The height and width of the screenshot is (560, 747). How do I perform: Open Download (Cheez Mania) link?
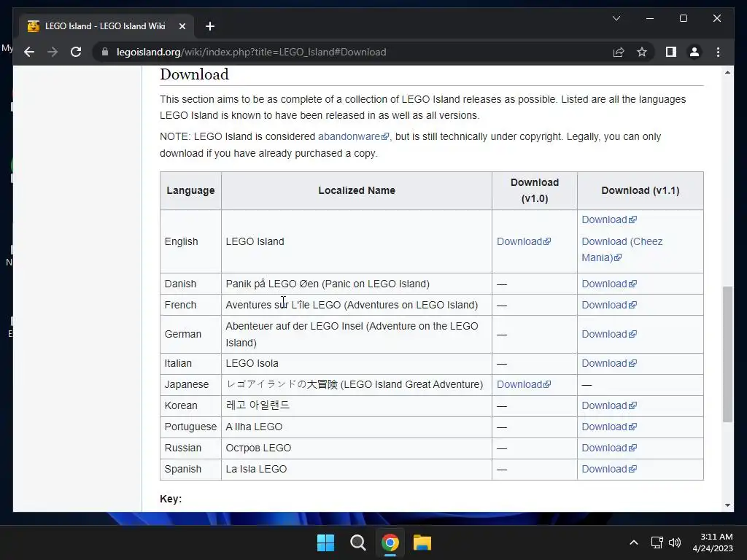point(622,249)
